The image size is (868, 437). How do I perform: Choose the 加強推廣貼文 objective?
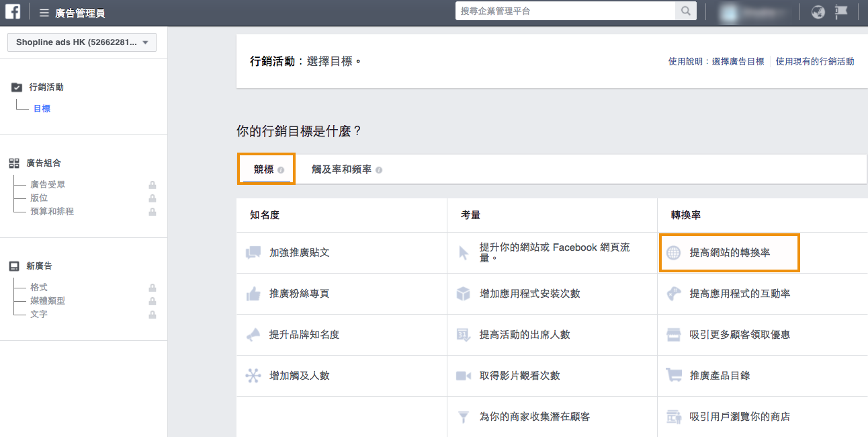[341, 253]
